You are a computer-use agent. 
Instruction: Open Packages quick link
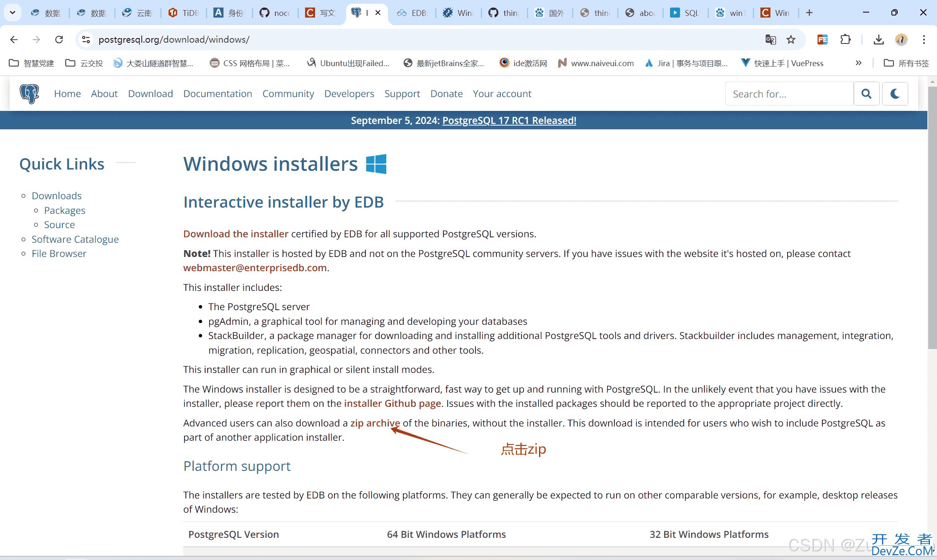[x=64, y=211]
